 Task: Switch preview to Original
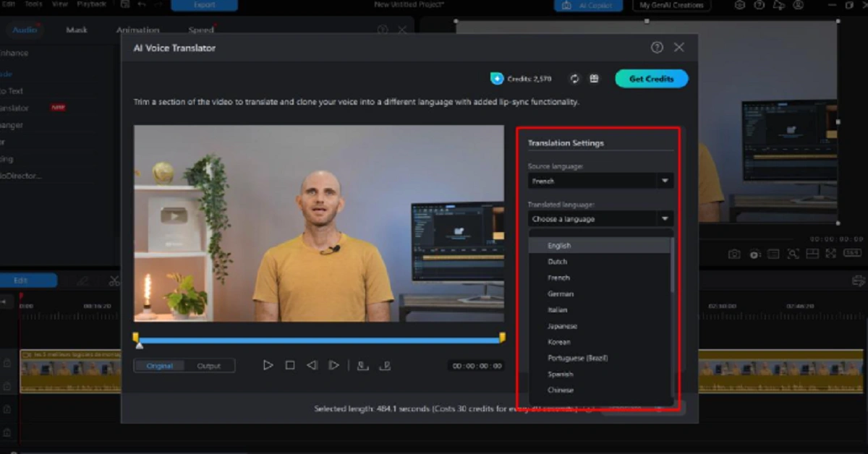click(x=160, y=366)
